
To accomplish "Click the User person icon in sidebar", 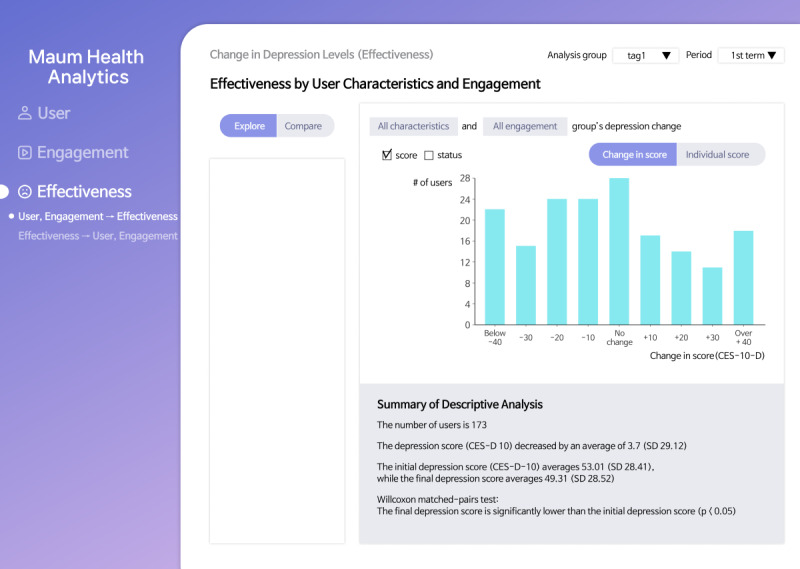I will point(24,113).
